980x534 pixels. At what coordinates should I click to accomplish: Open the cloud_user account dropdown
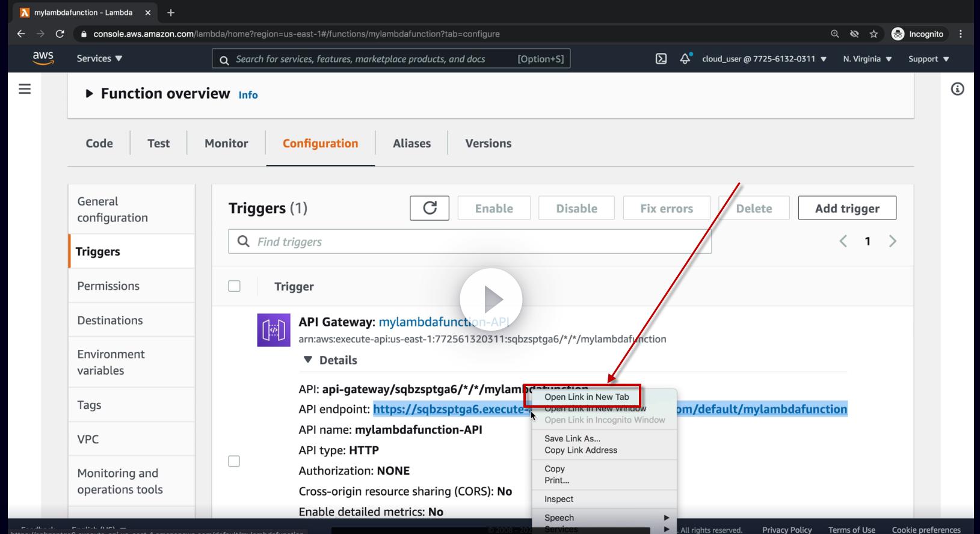tap(764, 59)
